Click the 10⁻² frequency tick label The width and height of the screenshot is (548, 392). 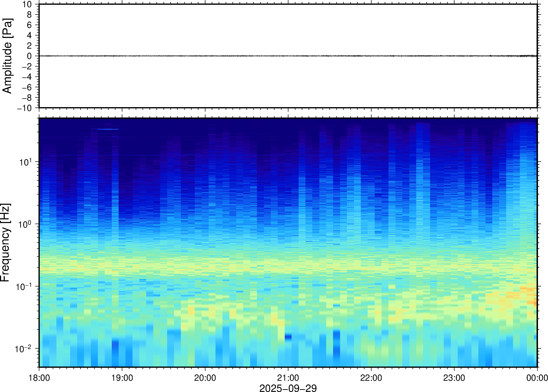tap(23, 349)
